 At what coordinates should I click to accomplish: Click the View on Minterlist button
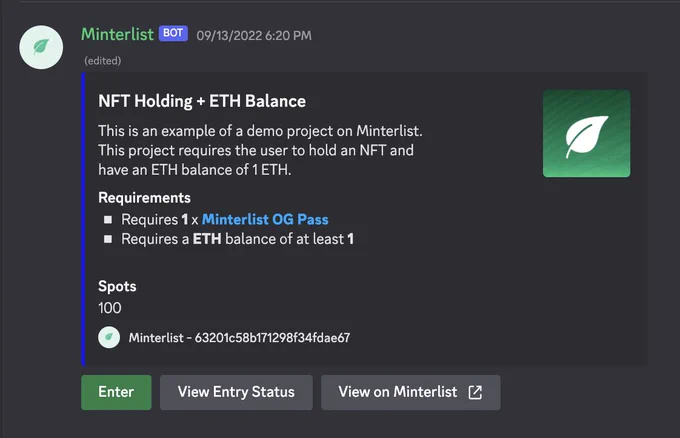pyautogui.click(x=411, y=392)
